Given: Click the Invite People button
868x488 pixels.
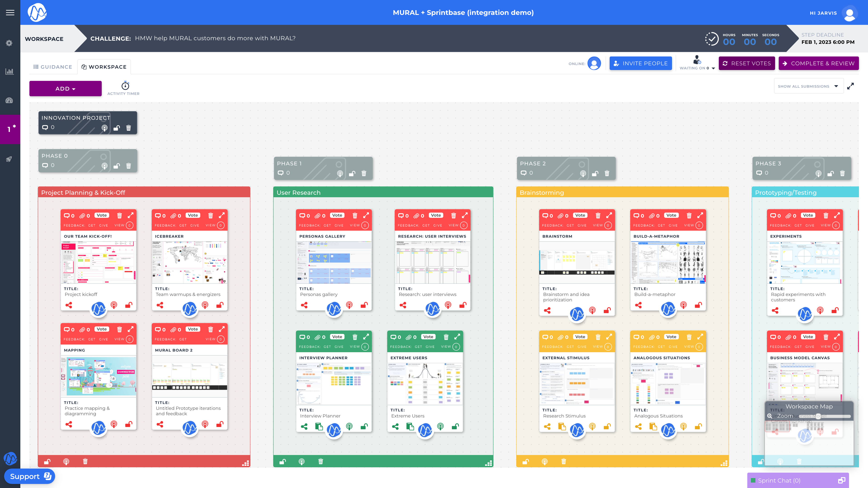Looking at the screenshot, I should [641, 63].
